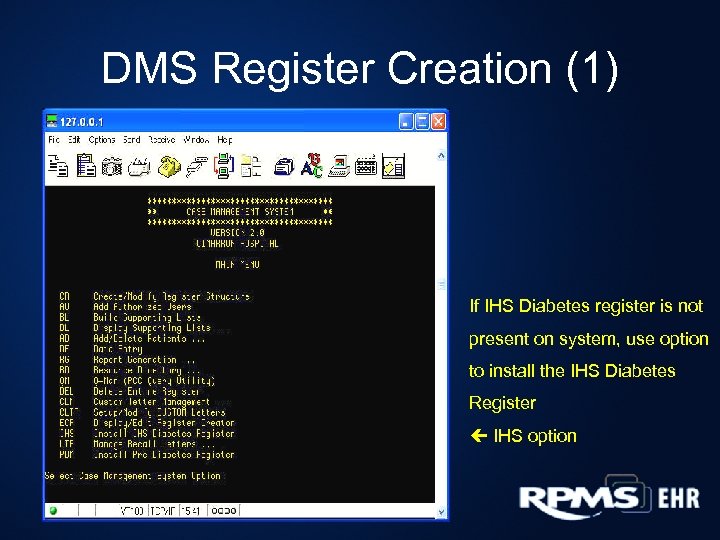Click the scrollbar up arrow
Image resolution: width=720 pixels, height=540 pixels.
(x=441, y=156)
